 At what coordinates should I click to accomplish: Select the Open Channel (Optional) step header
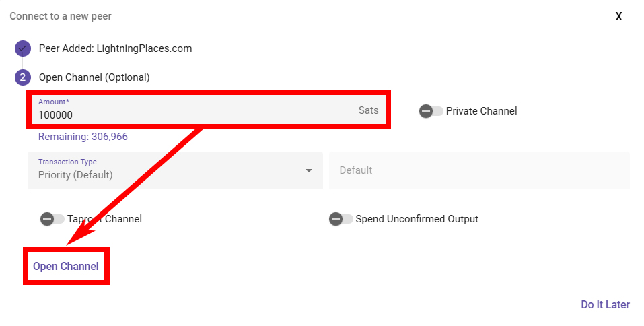pos(94,77)
